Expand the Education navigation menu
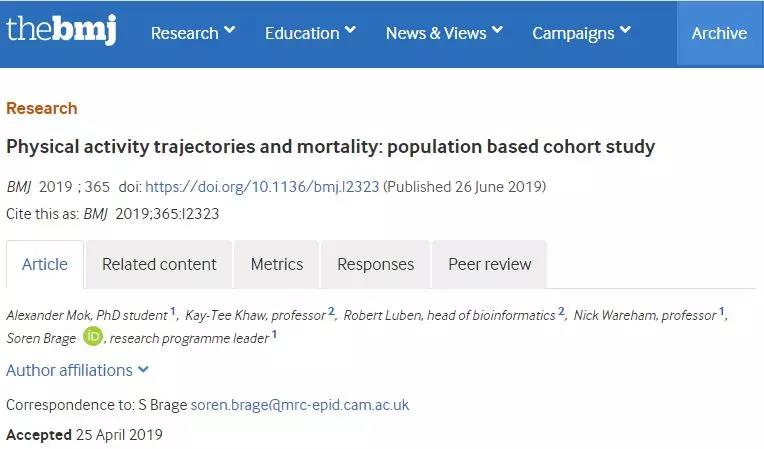764x449 pixels. point(310,33)
